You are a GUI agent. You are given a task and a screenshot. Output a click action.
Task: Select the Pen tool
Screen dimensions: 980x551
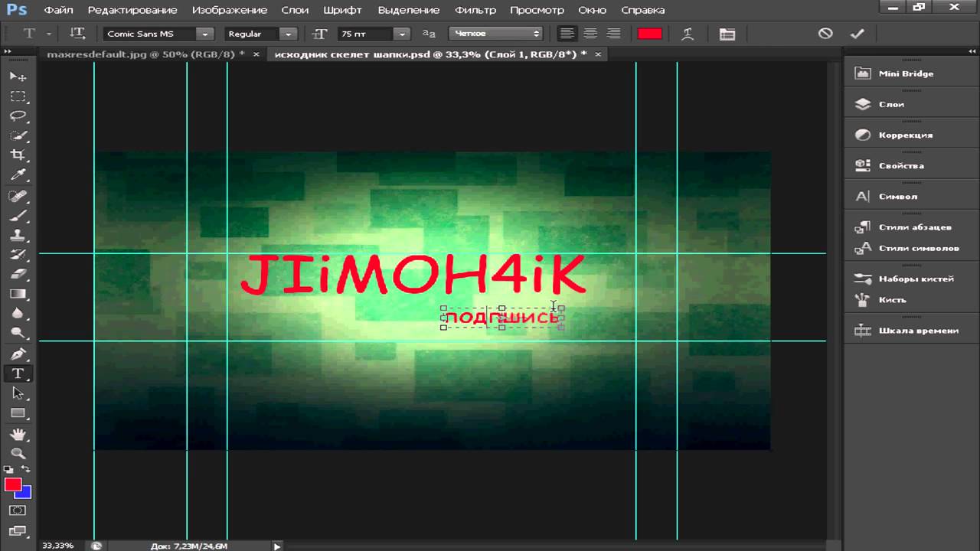pyautogui.click(x=18, y=354)
